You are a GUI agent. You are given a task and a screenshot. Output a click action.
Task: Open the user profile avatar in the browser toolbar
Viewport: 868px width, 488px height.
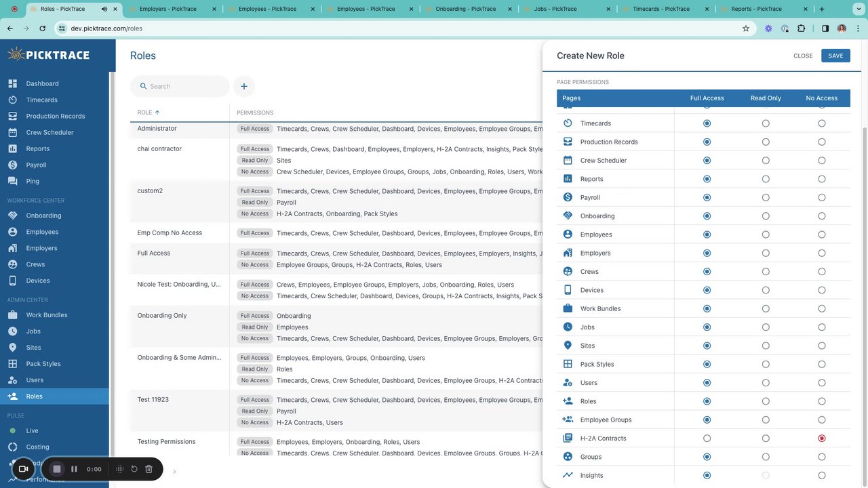click(x=842, y=28)
